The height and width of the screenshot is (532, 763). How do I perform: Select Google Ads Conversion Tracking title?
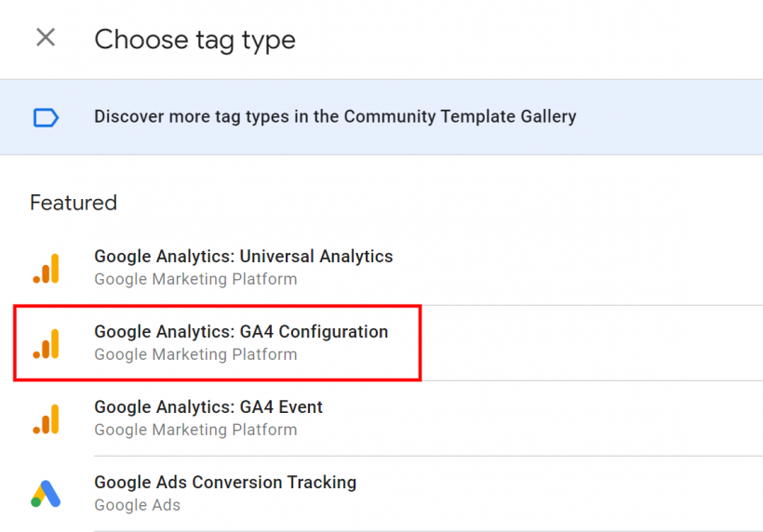pos(225,483)
